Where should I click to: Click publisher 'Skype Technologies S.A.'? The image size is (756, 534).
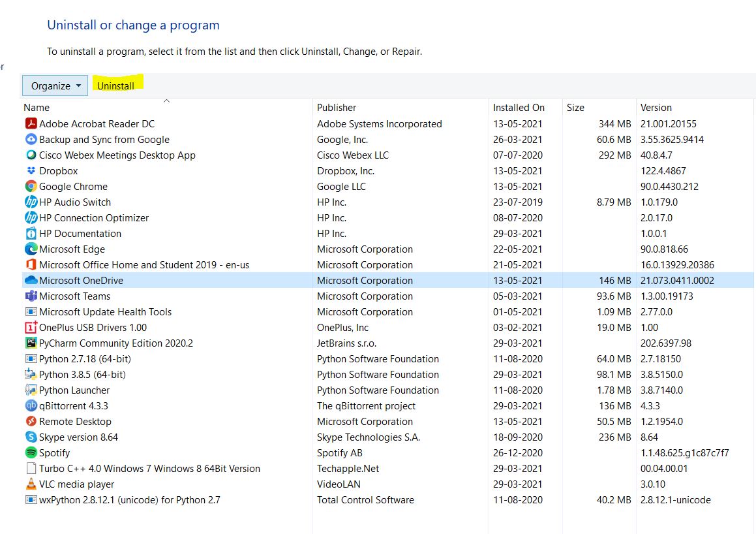pos(369,437)
